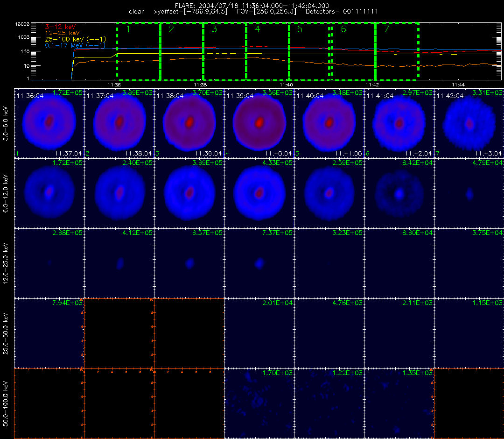The image size is (504, 439).
Task: Open the 25.0-50.0 keV image with peak 2.01E+04
Action: (259, 333)
